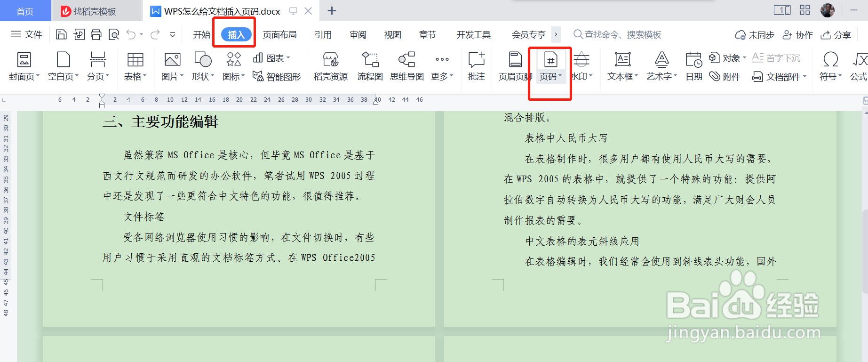Screen dimensions: 868x362
Task: Open the window grid layout icon
Action: coord(805,10)
